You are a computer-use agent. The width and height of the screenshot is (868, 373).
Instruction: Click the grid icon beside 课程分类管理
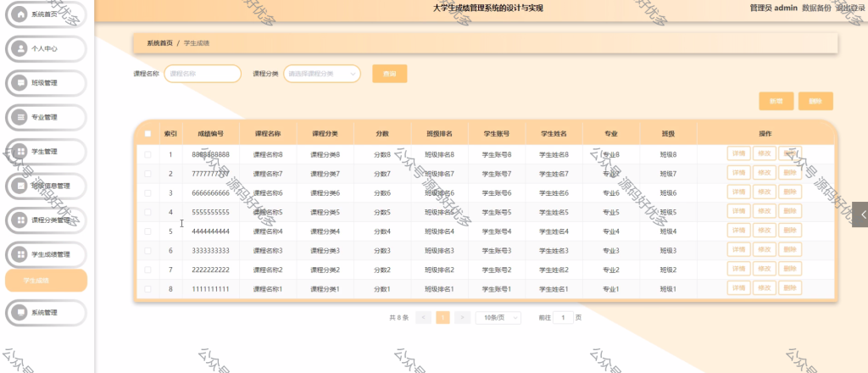[x=20, y=220]
